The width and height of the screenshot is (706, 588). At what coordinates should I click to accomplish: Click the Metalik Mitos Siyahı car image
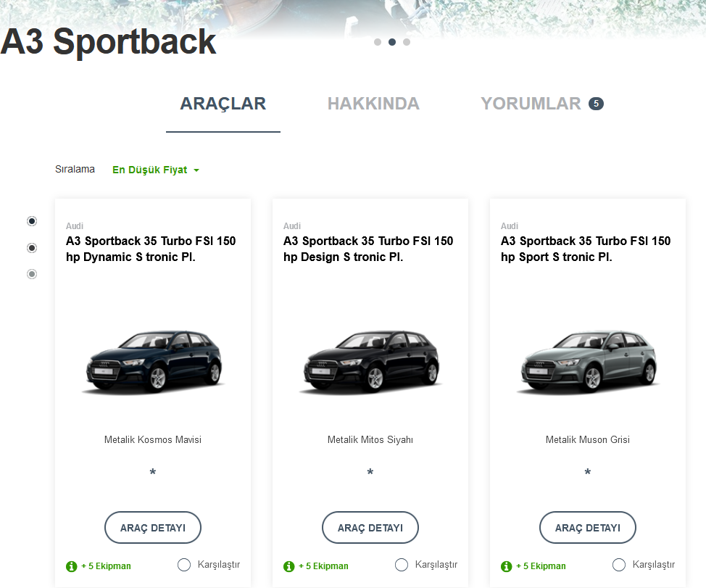(370, 362)
